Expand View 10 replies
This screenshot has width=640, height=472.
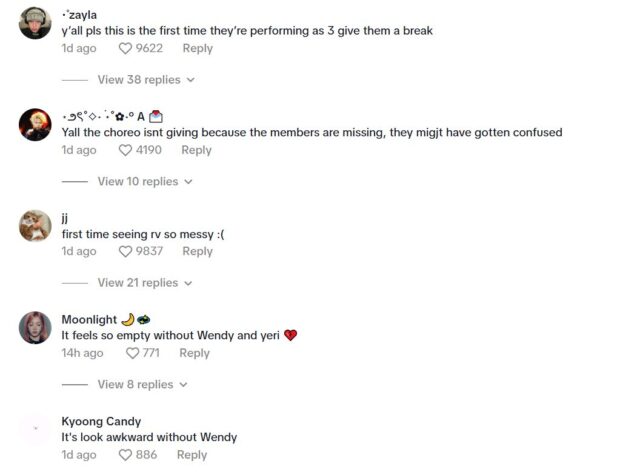(144, 182)
